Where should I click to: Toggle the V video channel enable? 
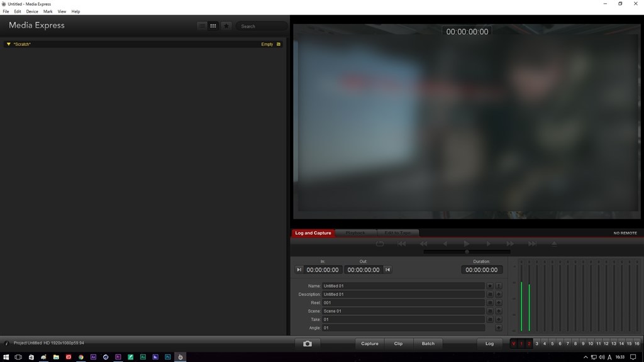click(x=513, y=344)
